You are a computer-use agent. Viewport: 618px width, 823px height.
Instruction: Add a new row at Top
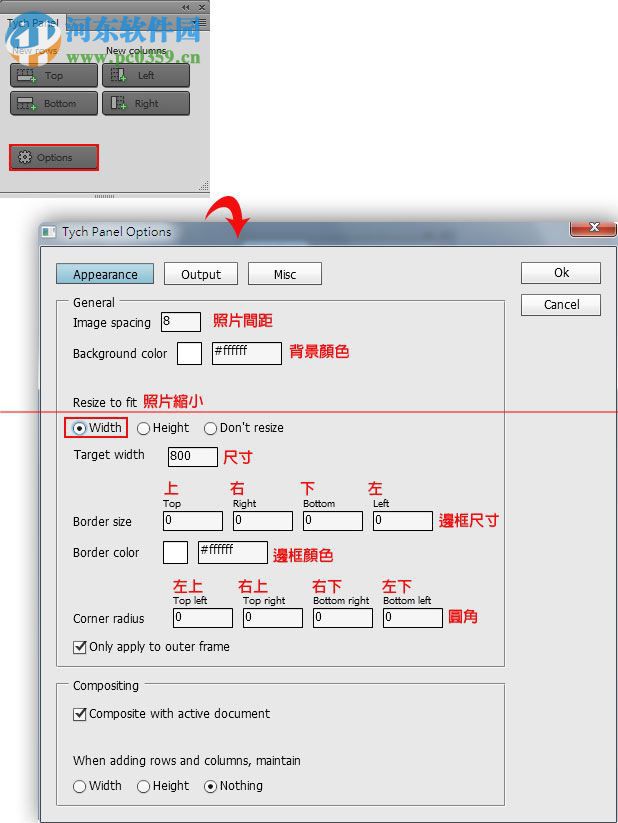(54, 76)
